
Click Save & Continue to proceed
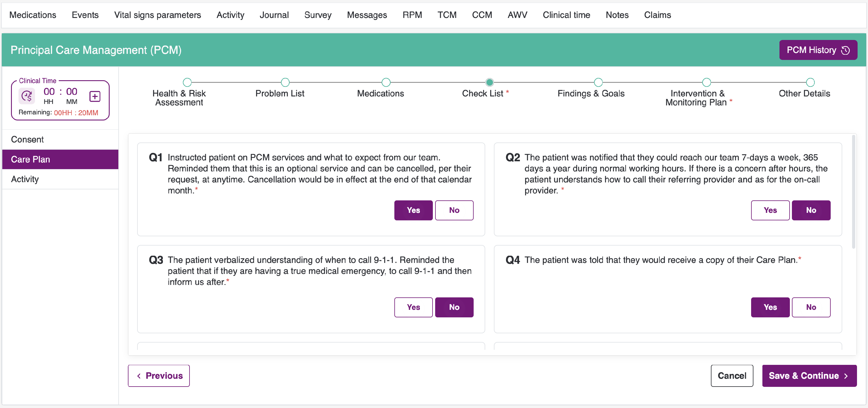809,376
